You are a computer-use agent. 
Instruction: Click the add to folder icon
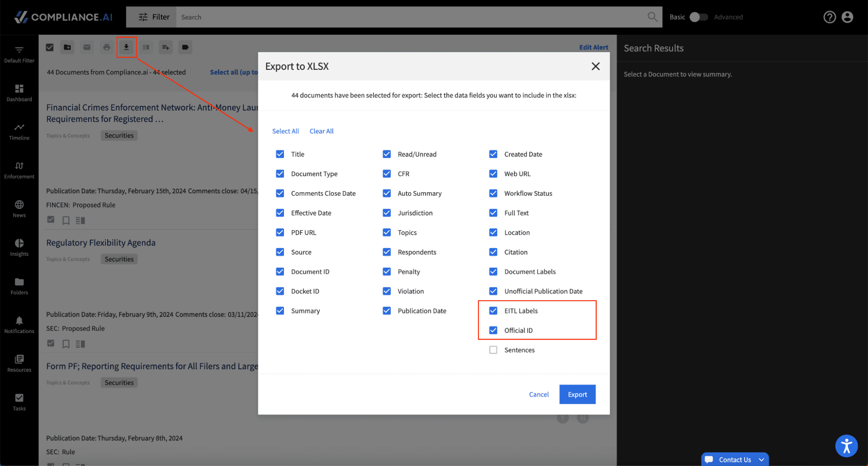[x=67, y=47]
